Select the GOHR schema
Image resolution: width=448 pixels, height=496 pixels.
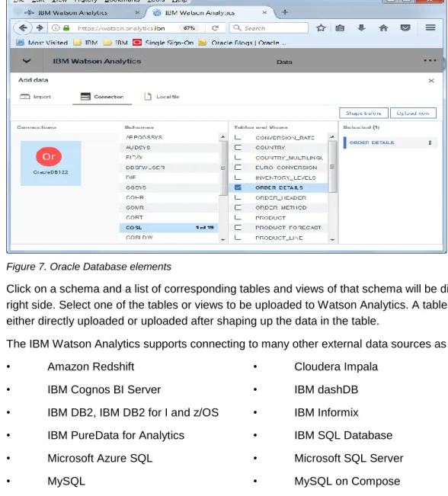[x=169, y=197]
